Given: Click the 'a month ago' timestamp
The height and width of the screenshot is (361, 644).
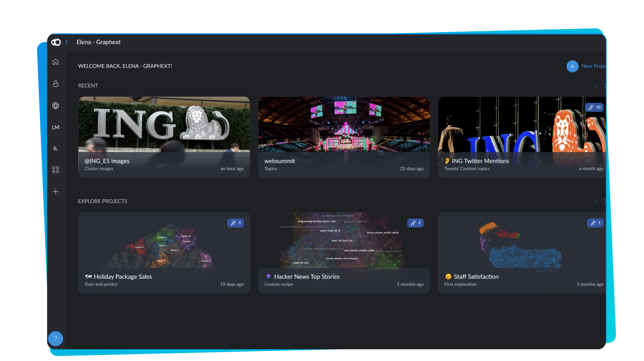Looking at the screenshot, I should pyautogui.click(x=591, y=169).
